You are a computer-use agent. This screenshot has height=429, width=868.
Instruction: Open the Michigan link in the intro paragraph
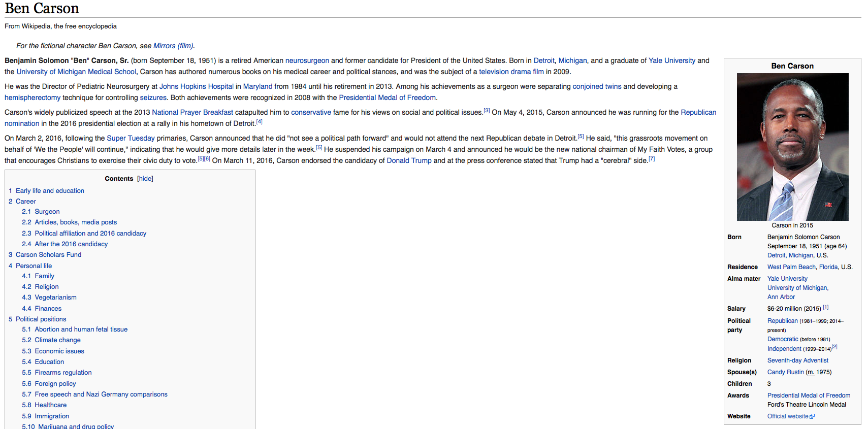click(x=572, y=60)
